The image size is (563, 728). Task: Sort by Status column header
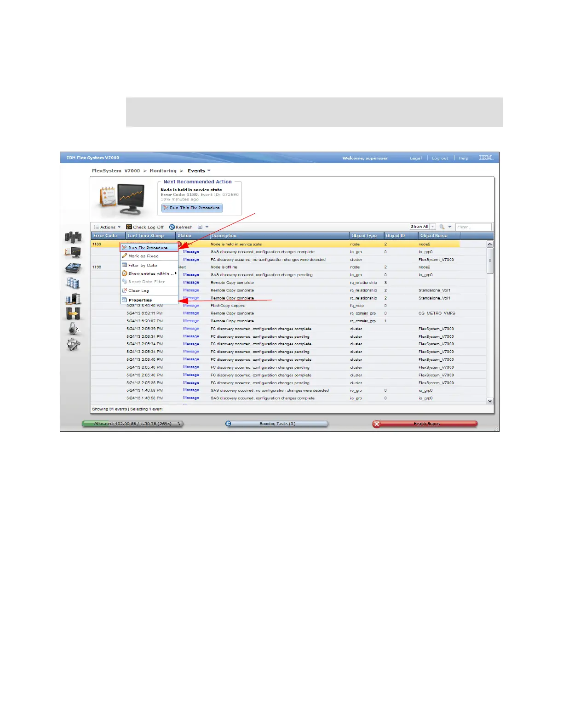[193, 236]
